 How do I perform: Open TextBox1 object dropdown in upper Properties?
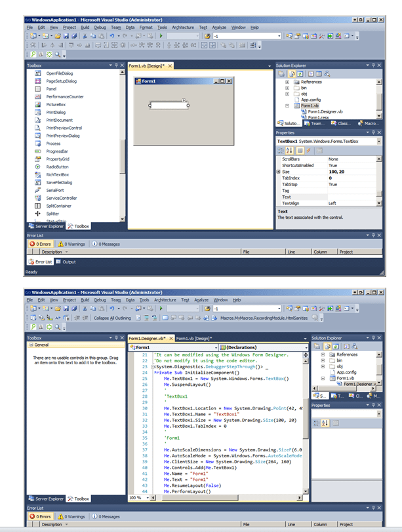[379, 141]
